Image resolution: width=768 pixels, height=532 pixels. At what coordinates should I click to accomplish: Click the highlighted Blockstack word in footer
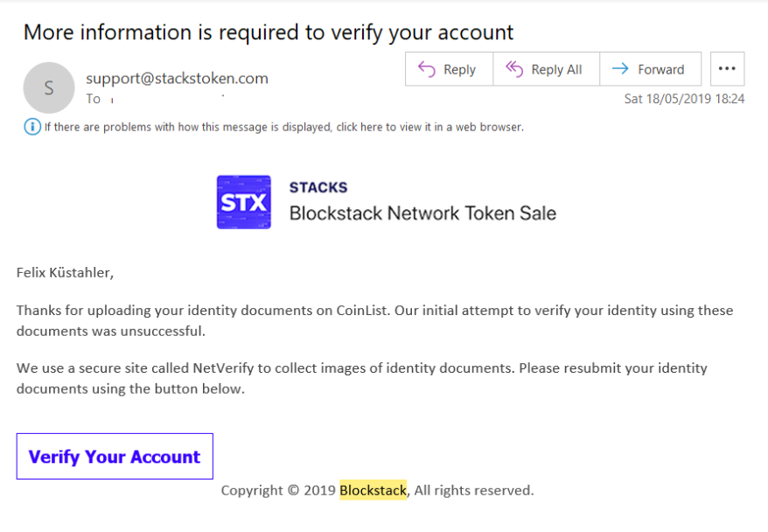pos(373,490)
